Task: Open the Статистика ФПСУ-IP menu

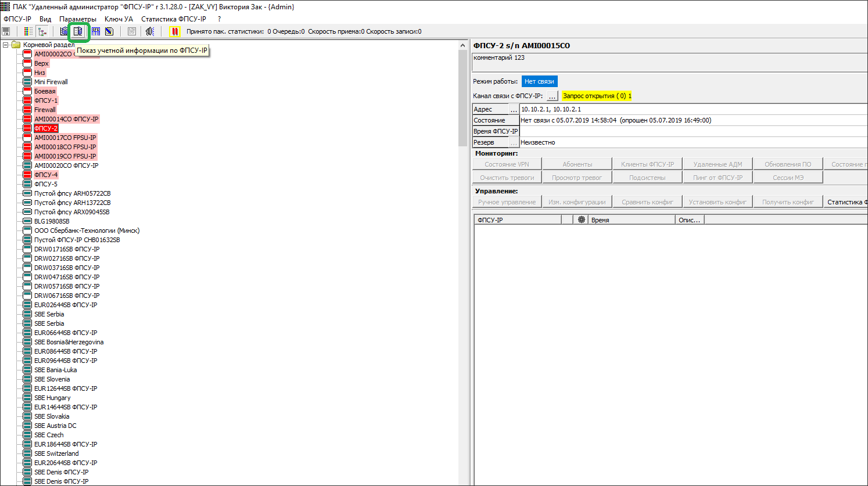Action: click(x=173, y=19)
